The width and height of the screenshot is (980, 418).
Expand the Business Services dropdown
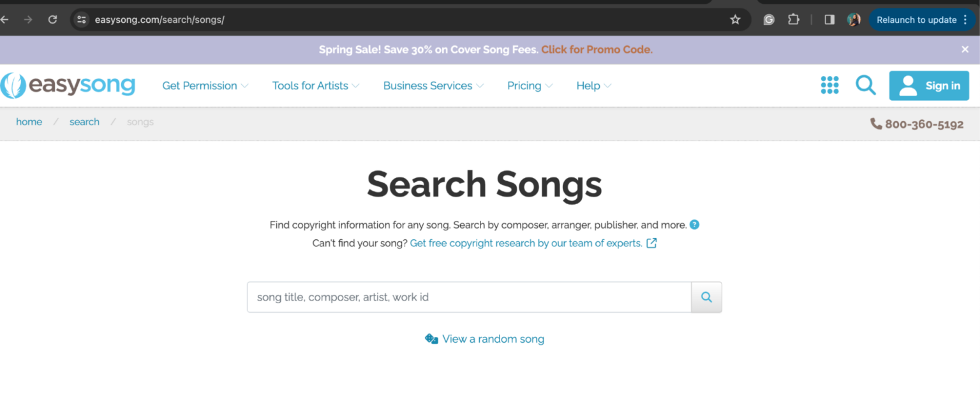[x=427, y=85]
